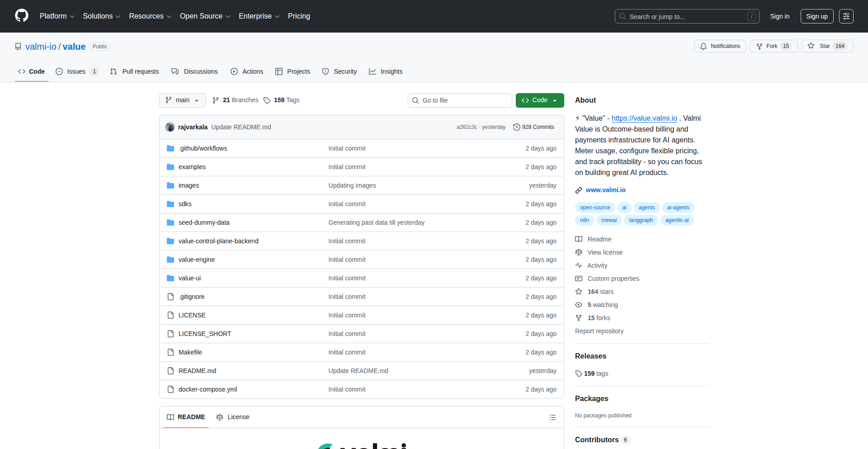Open the header accessibility settings icon
This screenshot has height=449, width=868.
846,16
